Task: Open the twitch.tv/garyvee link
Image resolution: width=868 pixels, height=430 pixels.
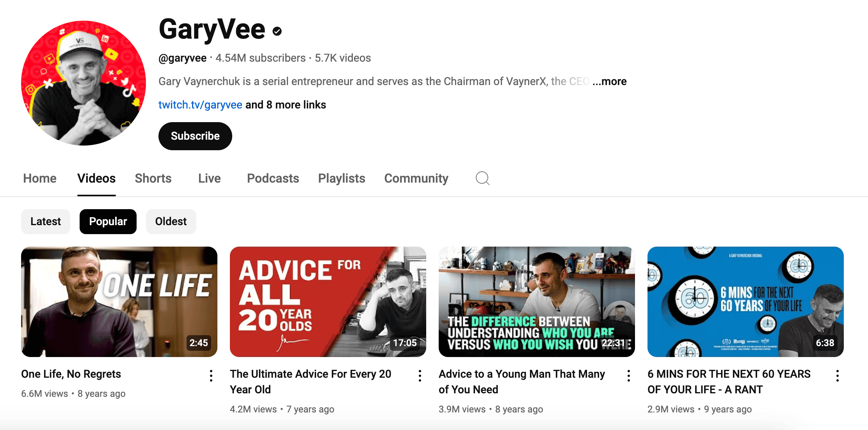Action: click(x=200, y=105)
